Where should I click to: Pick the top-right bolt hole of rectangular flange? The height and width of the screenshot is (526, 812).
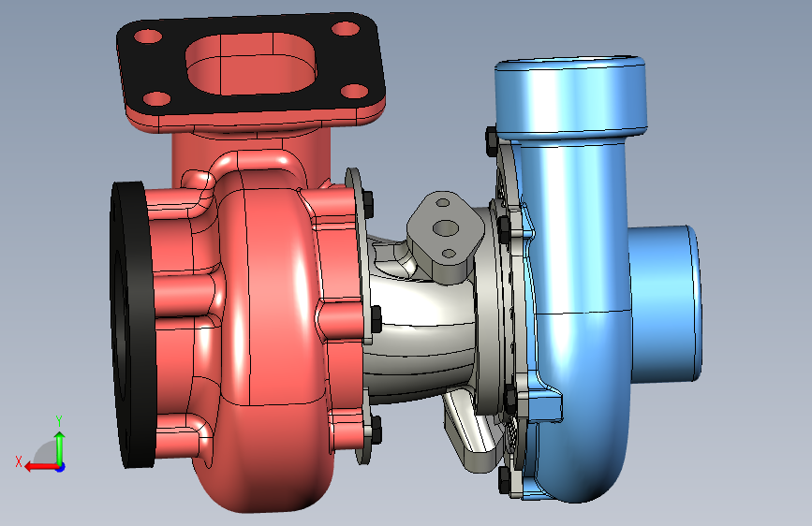[x=346, y=28]
